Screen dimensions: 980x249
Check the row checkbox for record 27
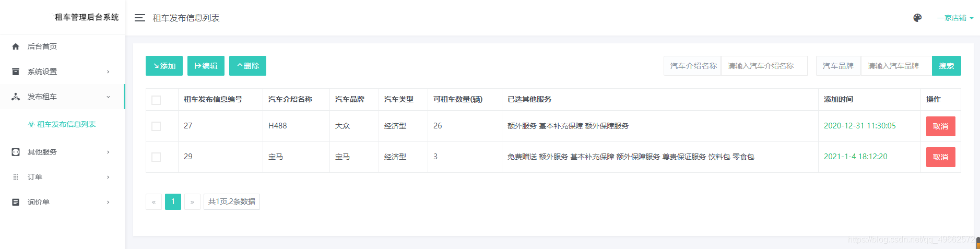pyautogui.click(x=156, y=126)
